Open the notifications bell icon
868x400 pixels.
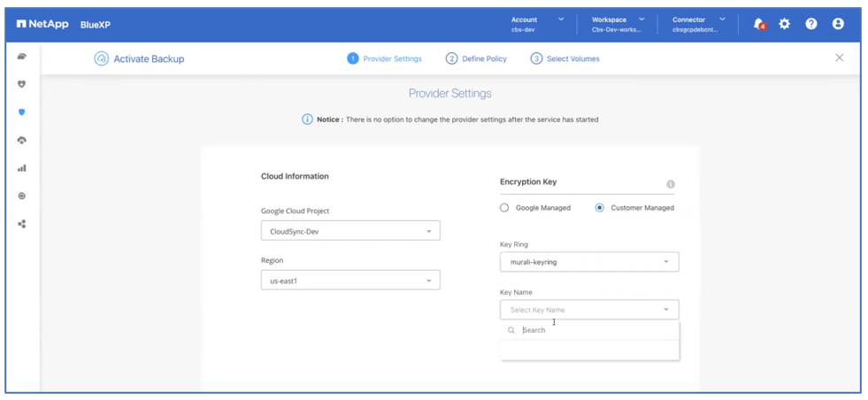click(x=758, y=24)
